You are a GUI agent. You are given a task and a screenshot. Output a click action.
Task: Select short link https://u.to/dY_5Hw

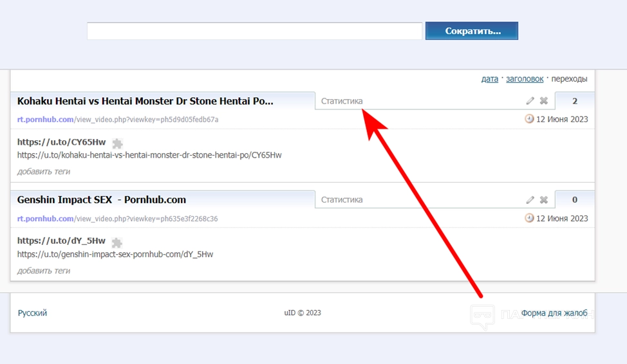[61, 241]
